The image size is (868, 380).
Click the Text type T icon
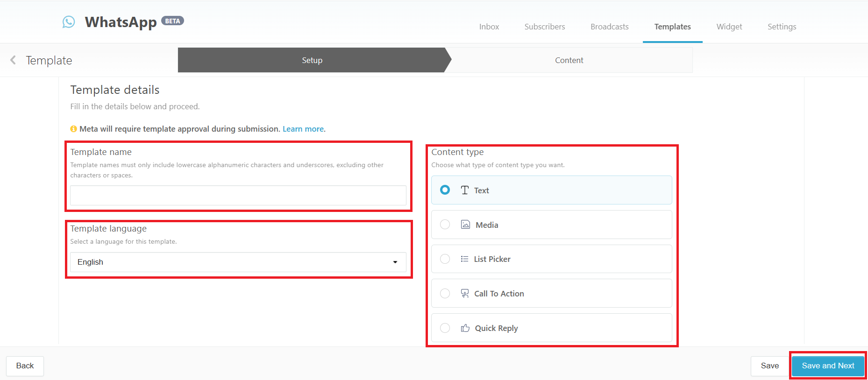(x=465, y=190)
